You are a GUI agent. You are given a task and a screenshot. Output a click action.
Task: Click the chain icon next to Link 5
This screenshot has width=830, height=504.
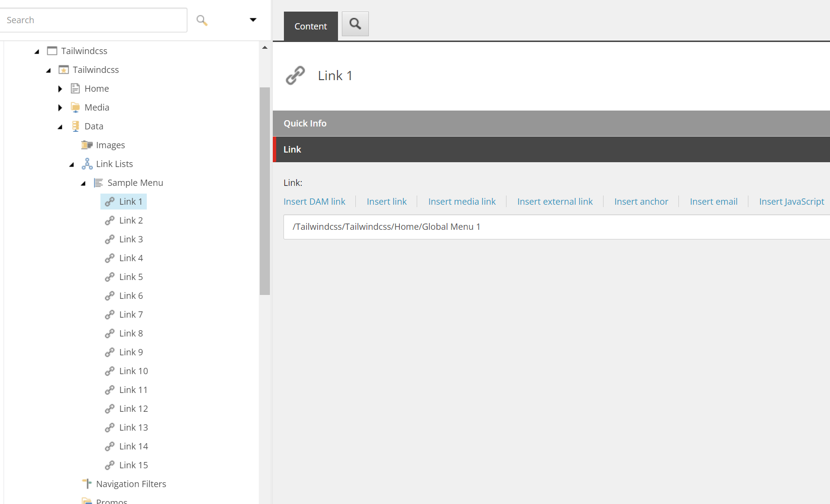[110, 277]
